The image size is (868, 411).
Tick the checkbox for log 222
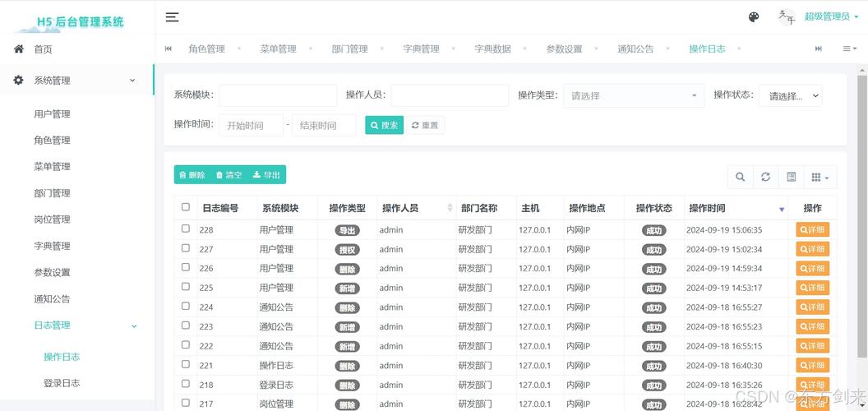(x=186, y=344)
